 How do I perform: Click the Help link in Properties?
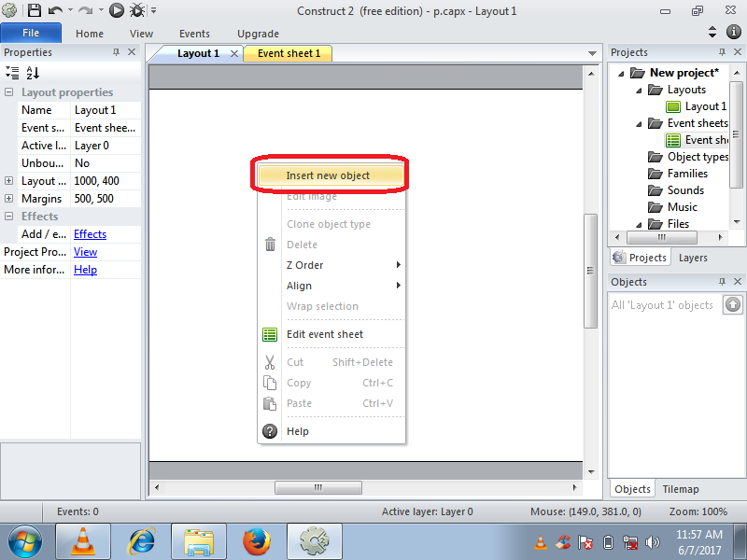[x=85, y=269]
